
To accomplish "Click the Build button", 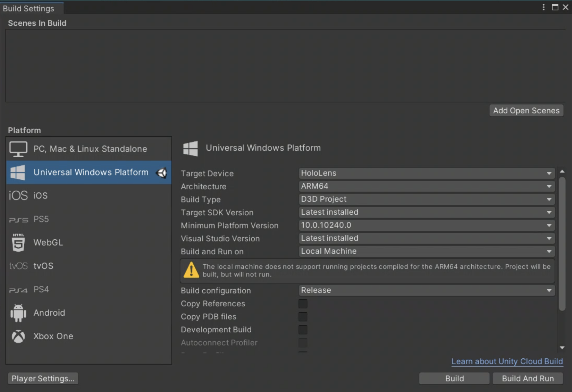I will 454,378.
